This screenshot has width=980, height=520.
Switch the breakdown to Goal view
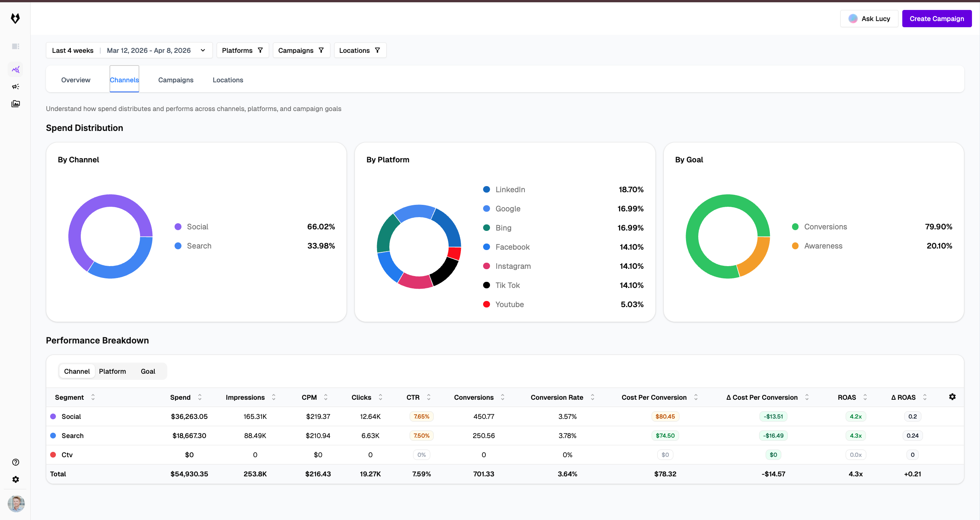coord(148,371)
